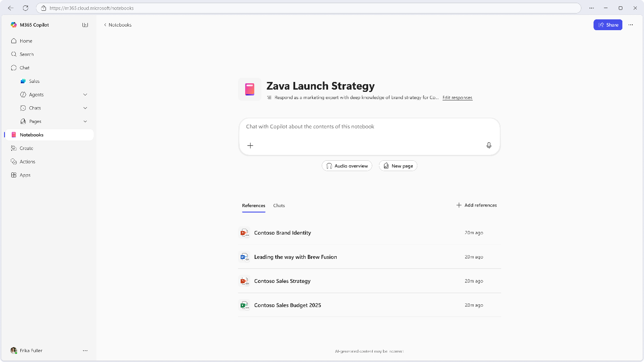Click Add references button
This screenshot has height=362, width=644.
coord(477,205)
